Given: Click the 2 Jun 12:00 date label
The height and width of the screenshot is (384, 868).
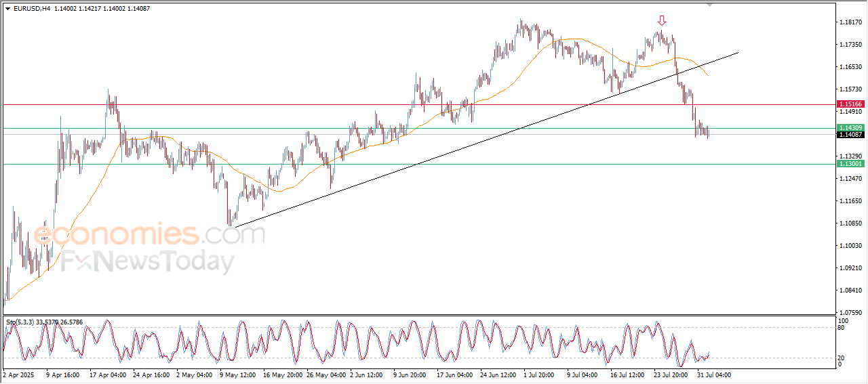Looking at the screenshot, I should [x=367, y=375].
